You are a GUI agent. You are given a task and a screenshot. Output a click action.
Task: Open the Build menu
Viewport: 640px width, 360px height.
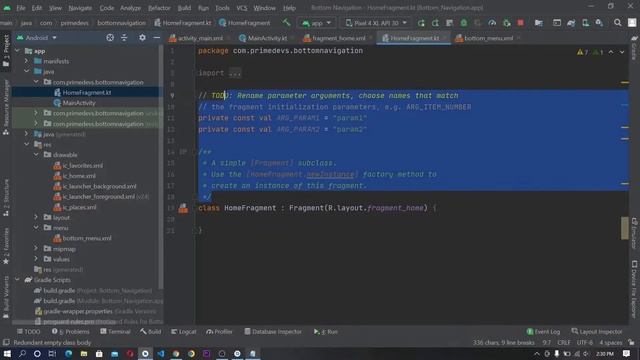(184, 8)
